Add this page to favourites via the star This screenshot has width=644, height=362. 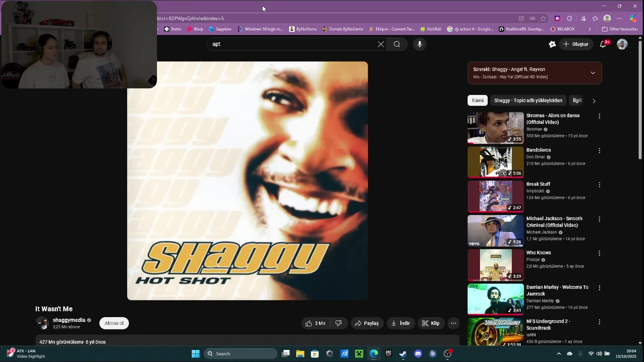pos(543,19)
